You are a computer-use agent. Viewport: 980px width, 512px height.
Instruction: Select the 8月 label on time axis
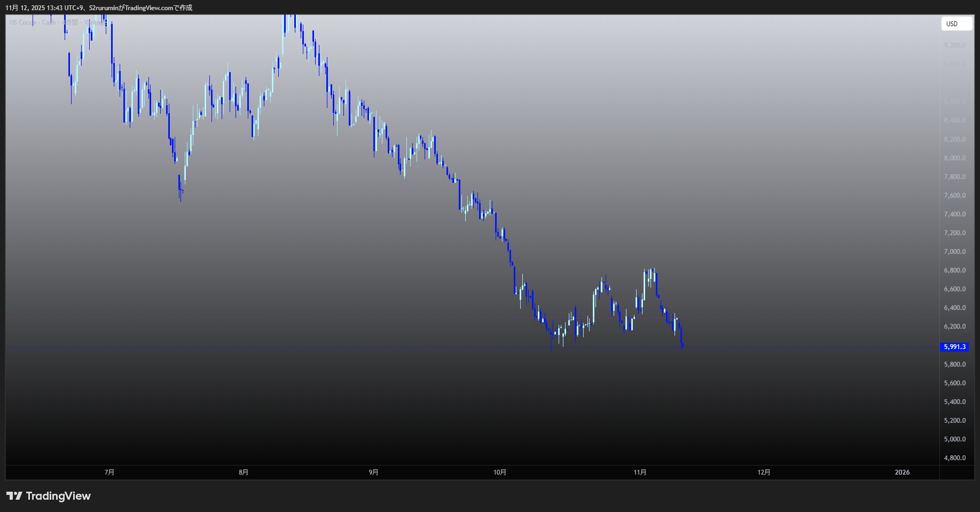point(244,472)
